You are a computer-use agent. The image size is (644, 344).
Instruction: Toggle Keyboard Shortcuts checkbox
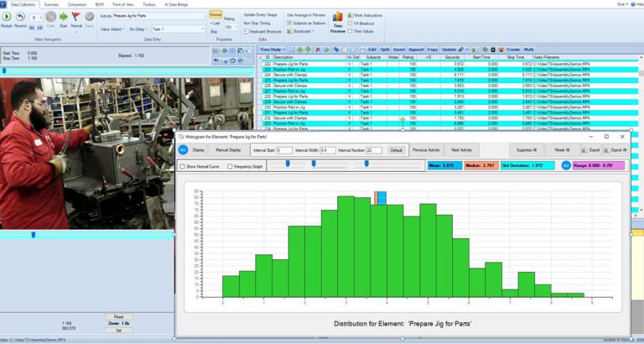247,31
